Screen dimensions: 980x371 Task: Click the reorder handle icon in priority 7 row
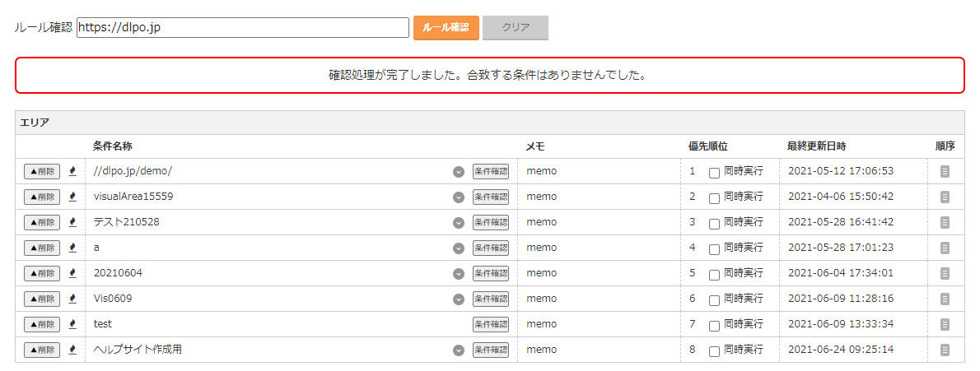[945, 325]
